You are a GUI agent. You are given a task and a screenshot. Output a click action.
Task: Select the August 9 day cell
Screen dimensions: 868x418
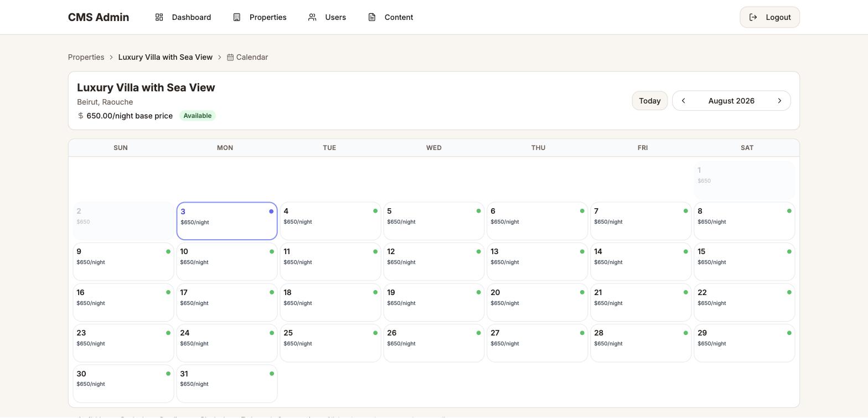[123, 262]
